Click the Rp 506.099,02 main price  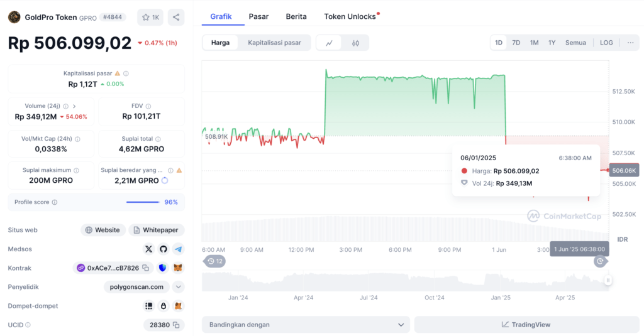pyautogui.click(x=69, y=43)
